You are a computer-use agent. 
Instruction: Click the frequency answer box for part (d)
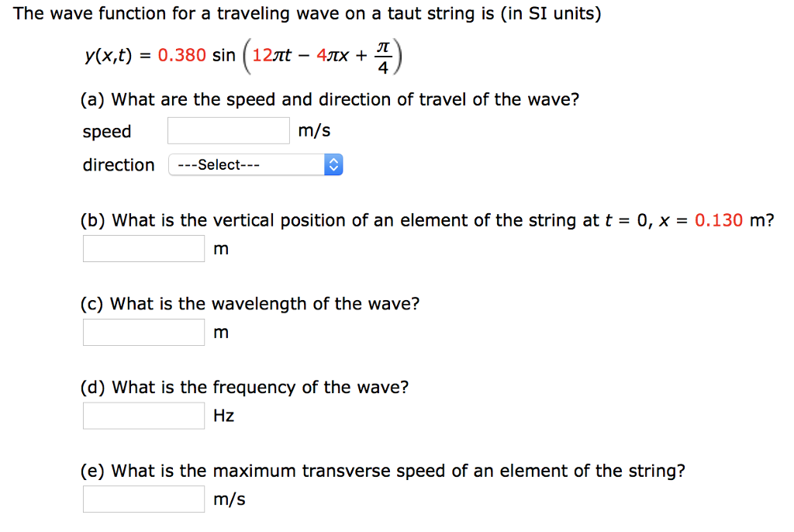coord(143,416)
